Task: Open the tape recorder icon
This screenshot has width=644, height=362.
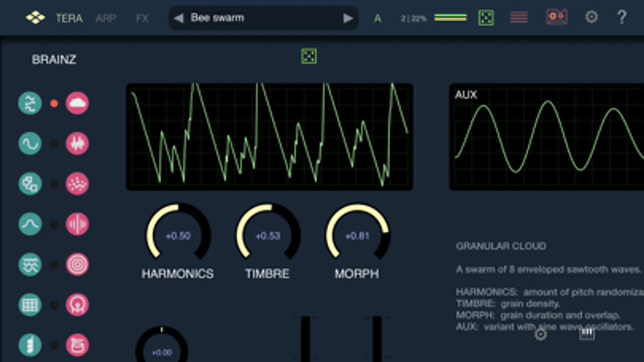Action: [557, 17]
